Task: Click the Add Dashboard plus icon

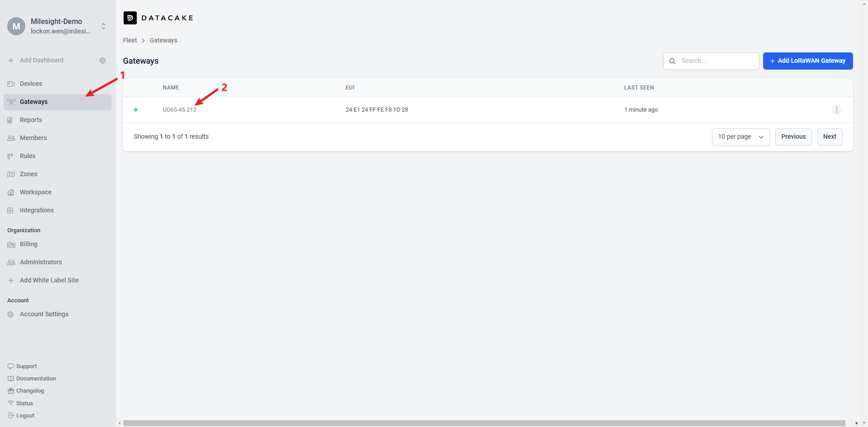Action: (x=11, y=61)
